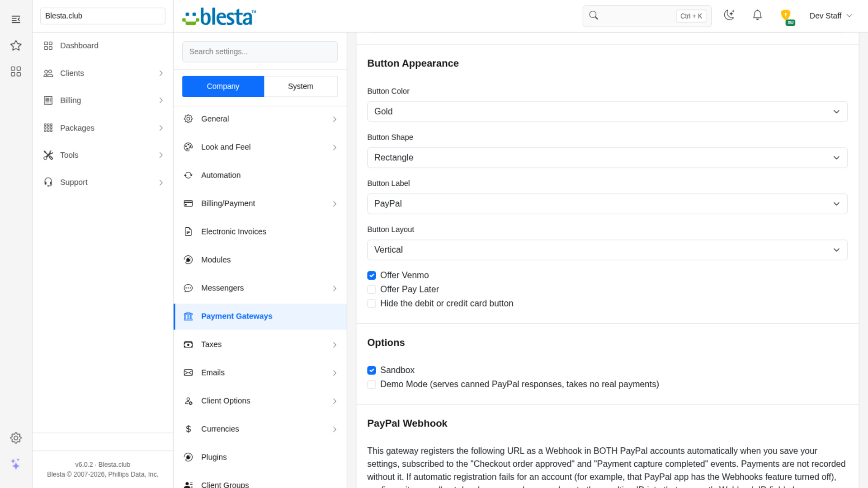
Task: Expand the Clients chevron in navigation
Action: [x=161, y=73]
